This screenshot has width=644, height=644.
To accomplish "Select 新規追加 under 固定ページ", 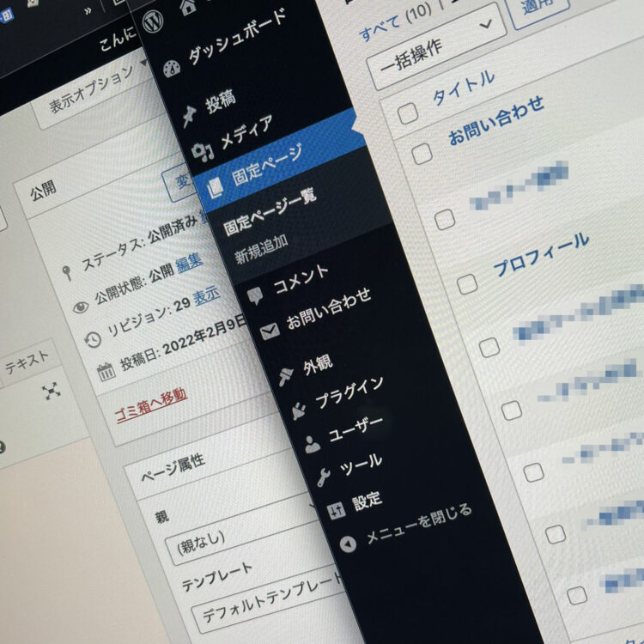I will pyautogui.click(x=261, y=250).
